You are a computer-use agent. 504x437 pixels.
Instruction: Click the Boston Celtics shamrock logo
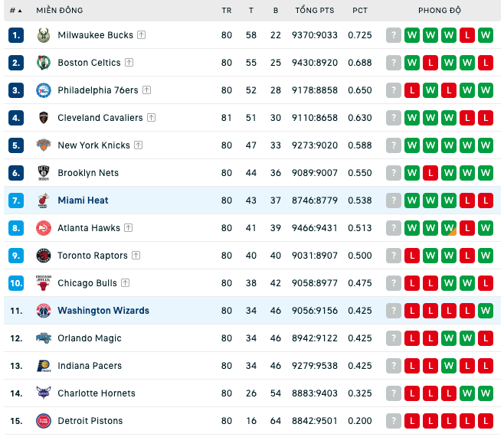[x=44, y=63]
